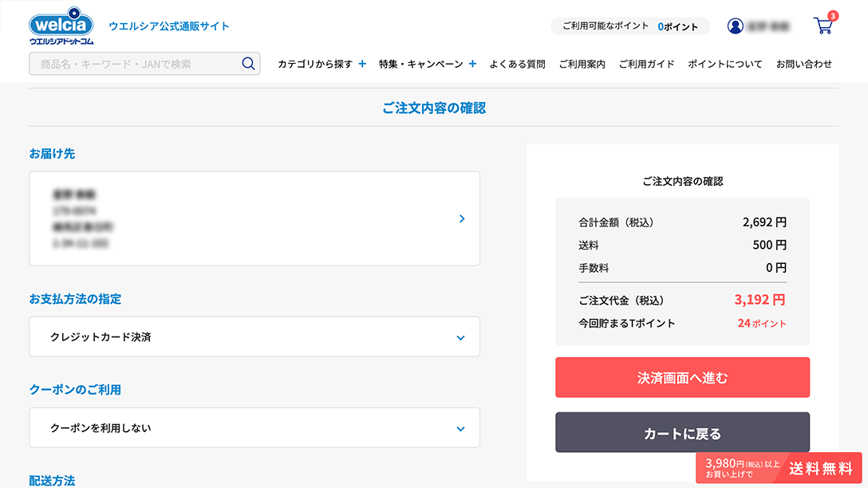Open お問い合わせ contact page
868x488 pixels.
coord(803,64)
